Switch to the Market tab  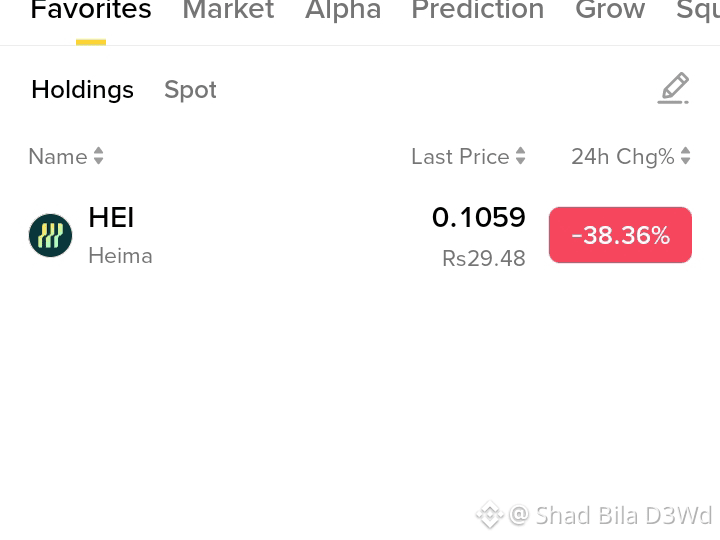[228, 9]
